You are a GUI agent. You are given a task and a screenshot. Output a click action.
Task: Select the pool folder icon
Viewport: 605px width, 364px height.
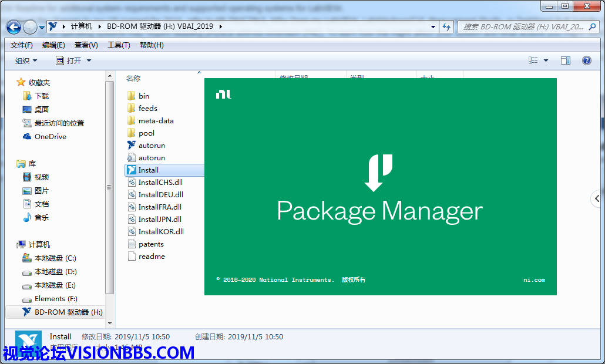pyautogui.click(x=131, y=133)
